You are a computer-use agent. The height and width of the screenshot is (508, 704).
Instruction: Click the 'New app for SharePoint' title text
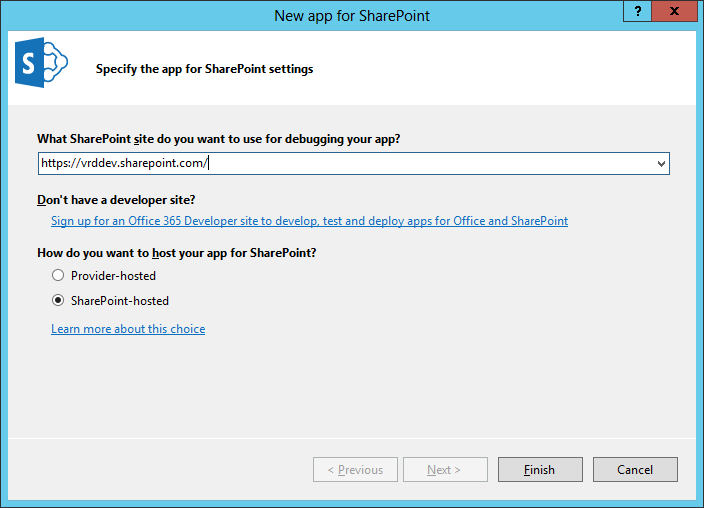pyautogui.click(x=352, y=16)
